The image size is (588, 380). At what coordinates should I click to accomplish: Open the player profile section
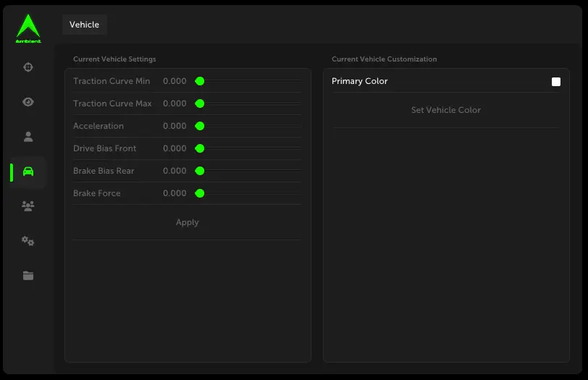28,136
